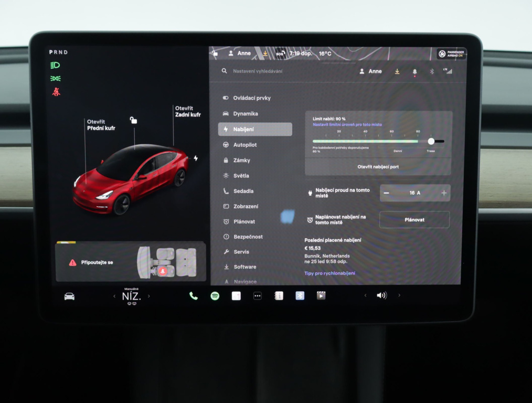Tap the SOS icon in status bar
Image resolution: width=532 pixels, height=403 pixels.
tap(280, 53)
